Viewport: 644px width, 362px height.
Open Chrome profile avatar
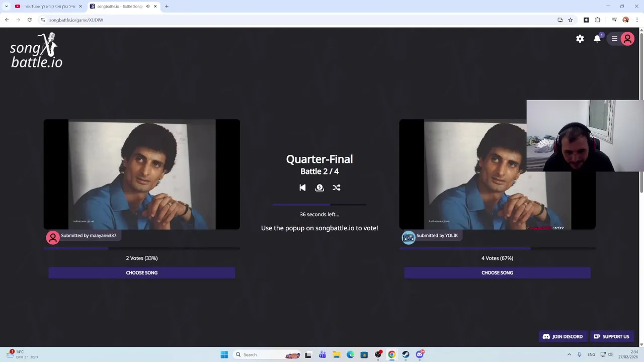626,20
